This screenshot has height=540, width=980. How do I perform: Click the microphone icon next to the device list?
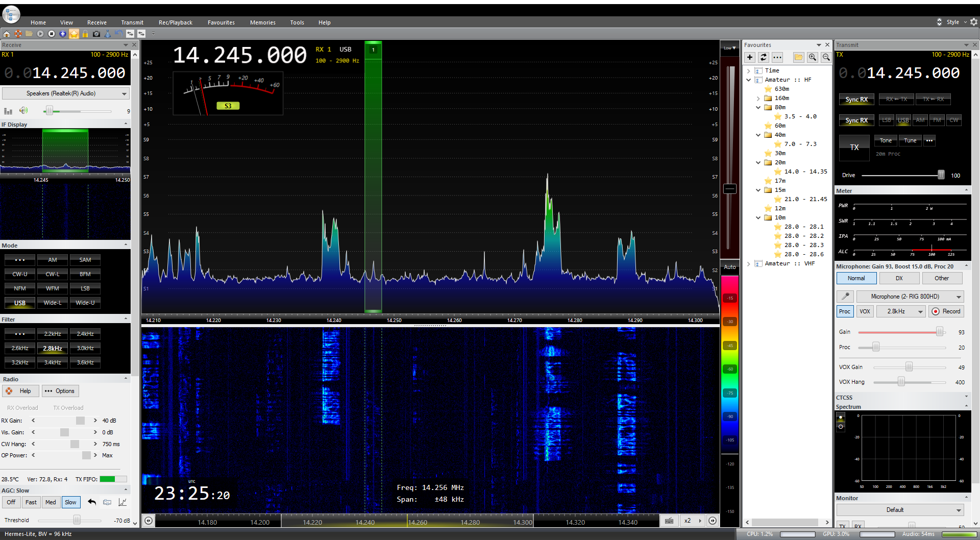[845, 297]
